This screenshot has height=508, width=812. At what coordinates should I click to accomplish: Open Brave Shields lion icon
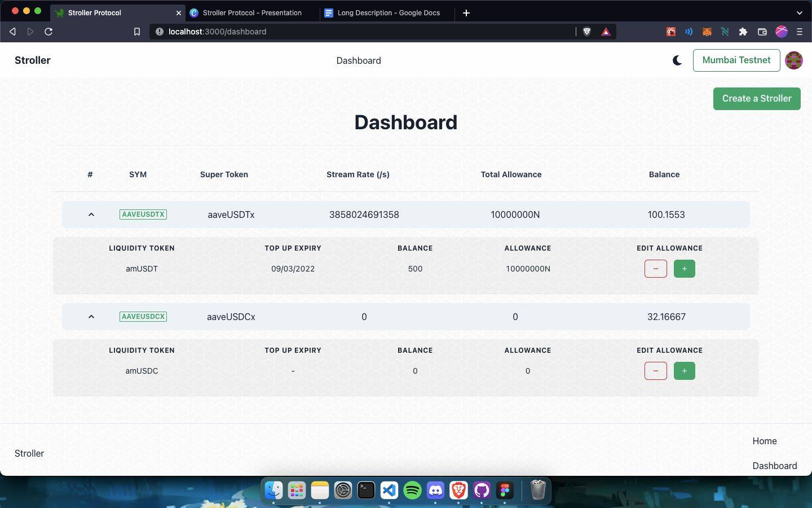[x=586, y=32]
